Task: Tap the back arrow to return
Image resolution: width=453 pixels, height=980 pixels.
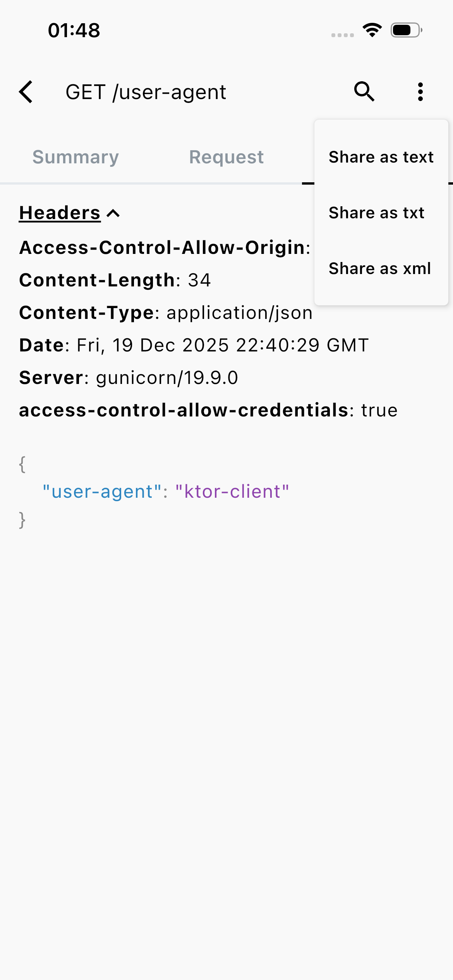Action: click(x=26, y=92)
